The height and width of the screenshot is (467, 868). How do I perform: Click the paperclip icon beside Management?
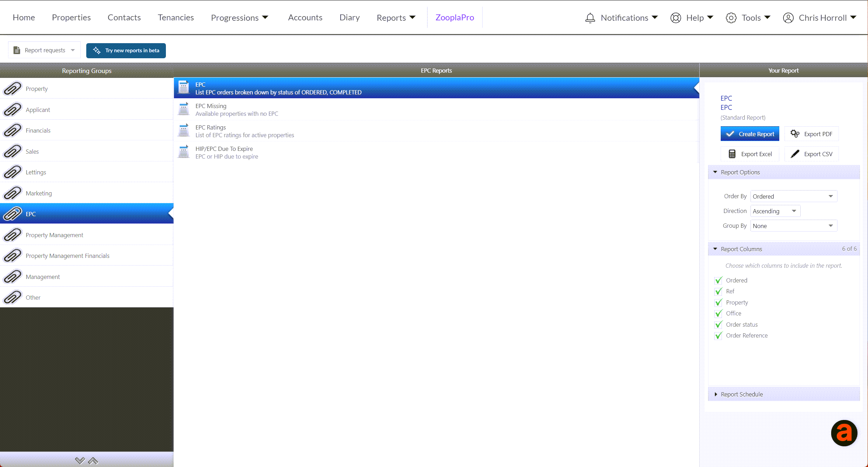[13, 276]
